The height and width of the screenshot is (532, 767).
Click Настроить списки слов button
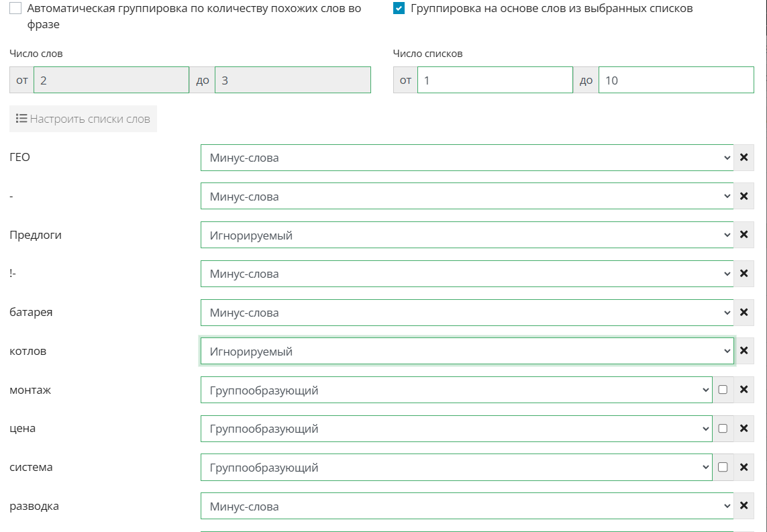coord(83,119)
